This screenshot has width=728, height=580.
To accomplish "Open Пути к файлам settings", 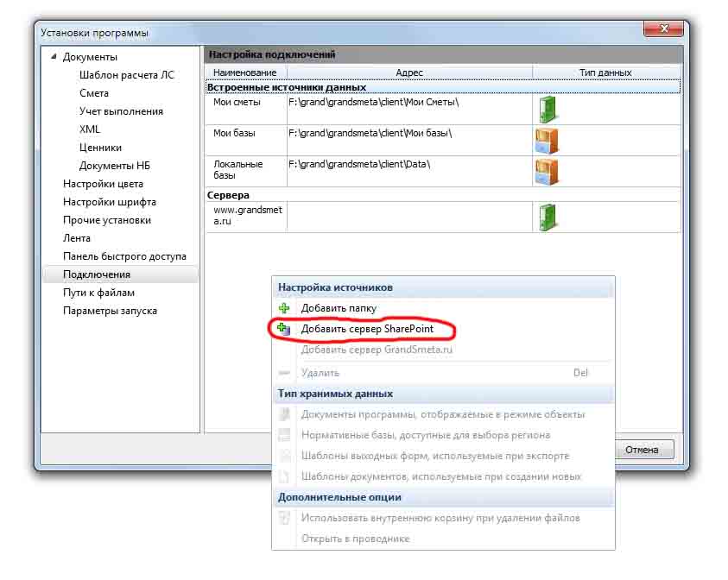I will coord(99,293).
